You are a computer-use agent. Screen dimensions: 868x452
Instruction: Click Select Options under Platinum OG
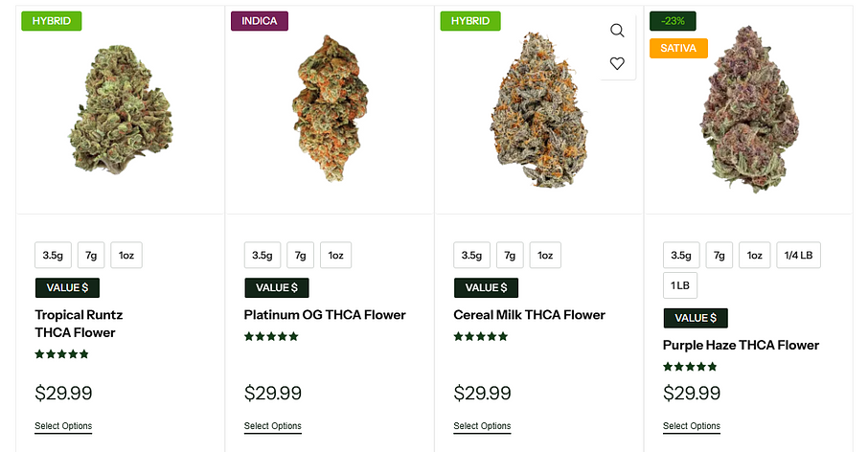coord(272,426)
